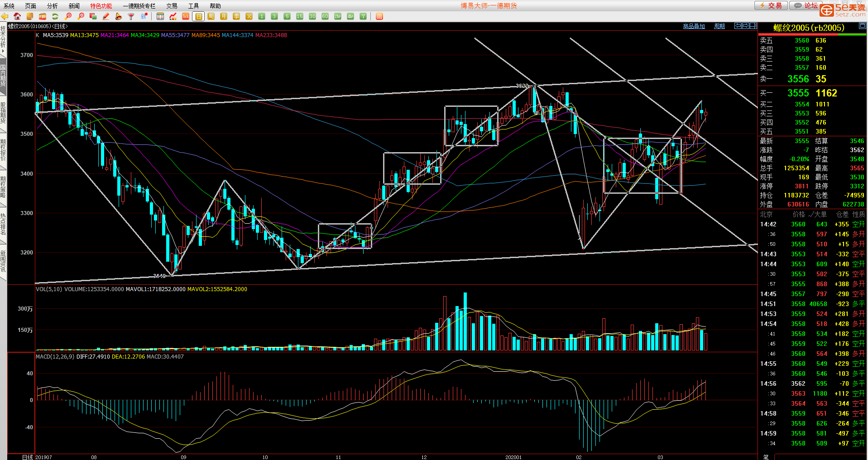Open the 新闻 menu

pyautogui.click(x=74, y=6)
